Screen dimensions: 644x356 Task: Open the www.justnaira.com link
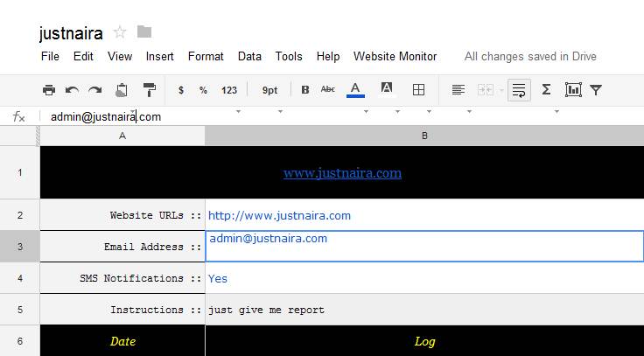tap(342, 173)
